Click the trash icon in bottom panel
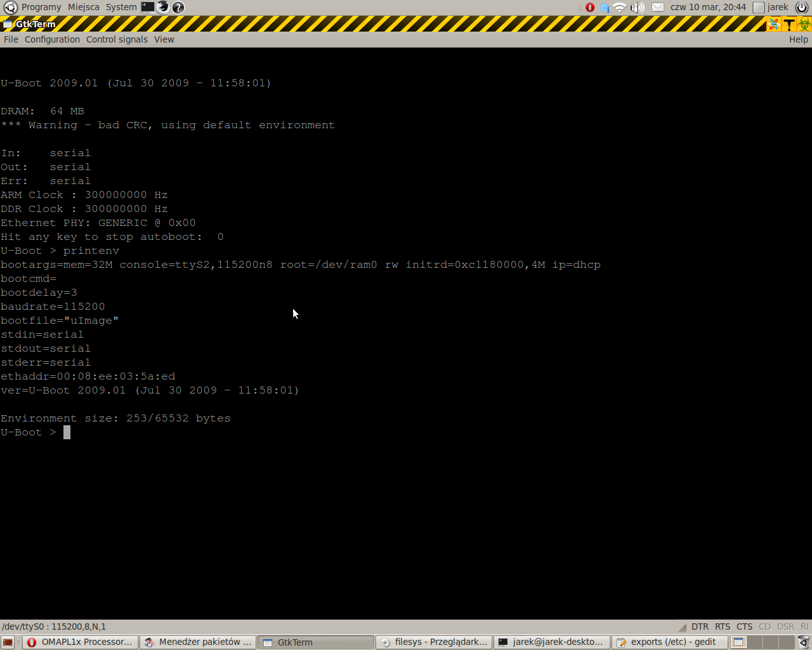812x650 pixels. (x=804, y=642)
